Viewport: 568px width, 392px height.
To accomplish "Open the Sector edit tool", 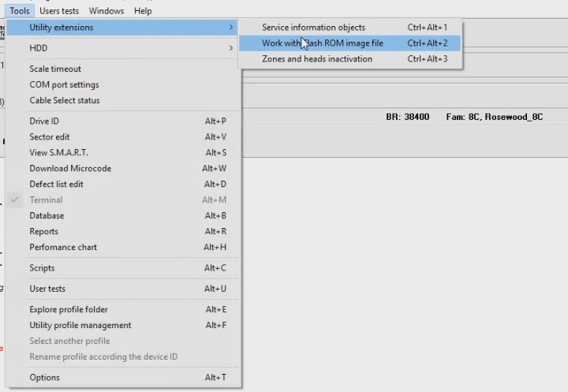I will point(50,136).
